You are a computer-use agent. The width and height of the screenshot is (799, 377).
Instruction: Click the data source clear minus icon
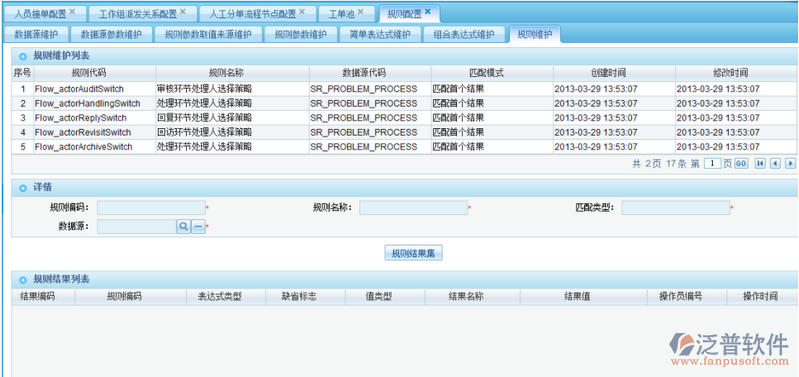point(199,227)
